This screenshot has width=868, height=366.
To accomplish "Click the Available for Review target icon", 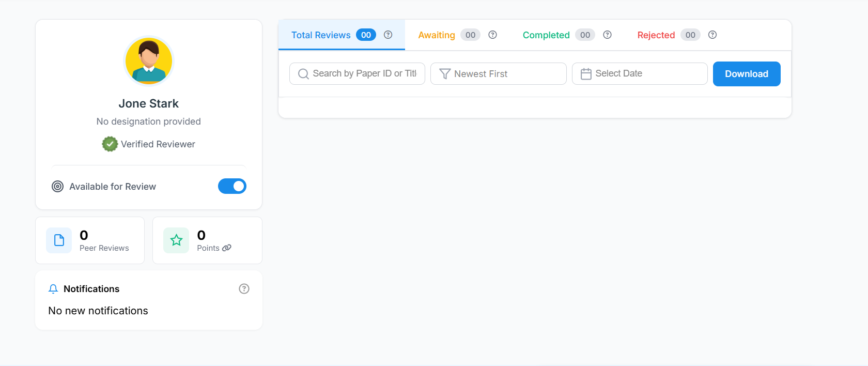I will tap(57, 187).
